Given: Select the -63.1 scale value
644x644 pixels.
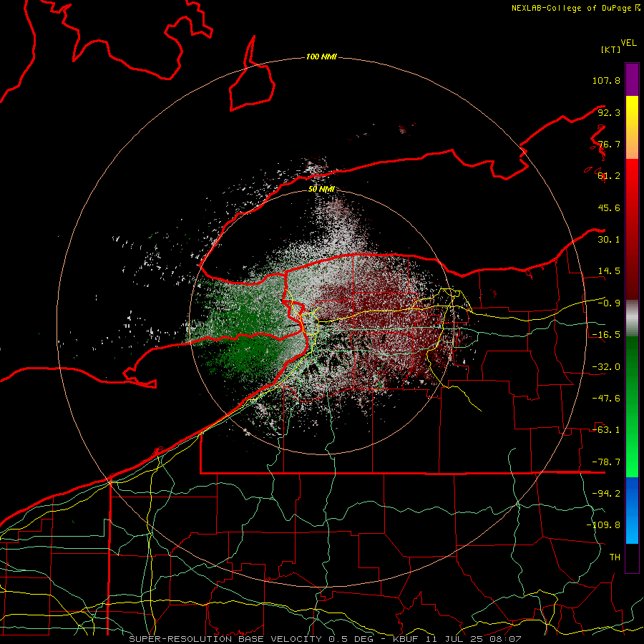Looking at the screenshot, I should [x=606, y=430].
